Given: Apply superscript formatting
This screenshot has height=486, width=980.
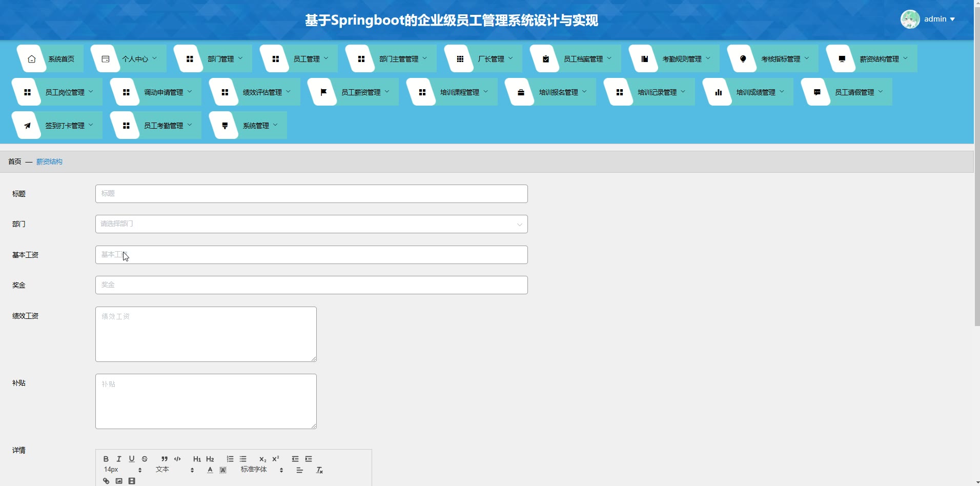Looking at the screenshot, I should tap(276, 459).
